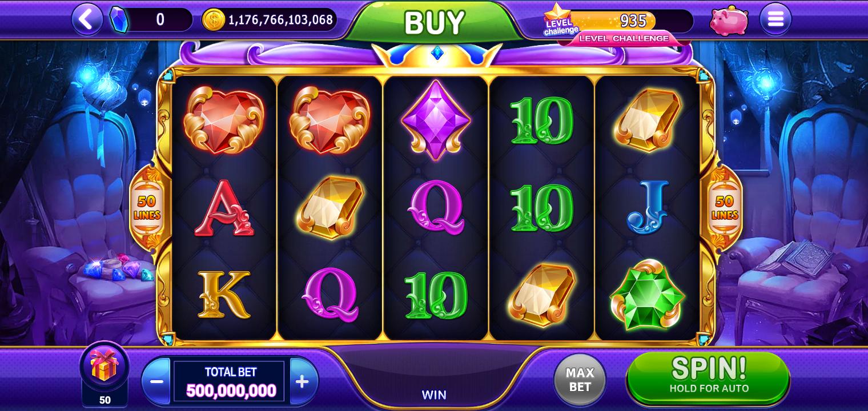This screenshot has width=868, height=411.
Task: Open the hamburger menu
Action: point(775,19)
